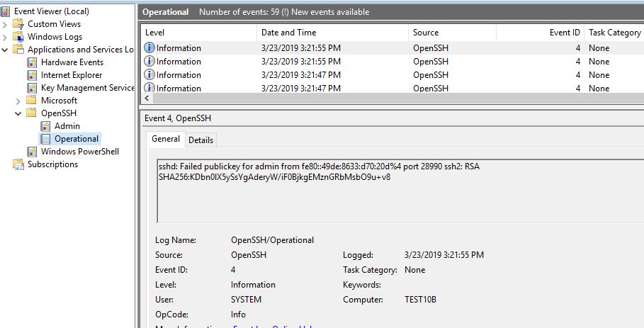Switch to the General tab
The height and width of the screenshot is (328, 644).
(x=166, y=139)
